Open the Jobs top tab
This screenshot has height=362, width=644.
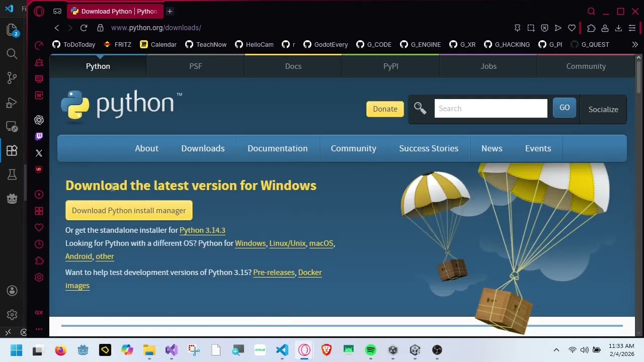pyautogui.click(x=489, y=66)
